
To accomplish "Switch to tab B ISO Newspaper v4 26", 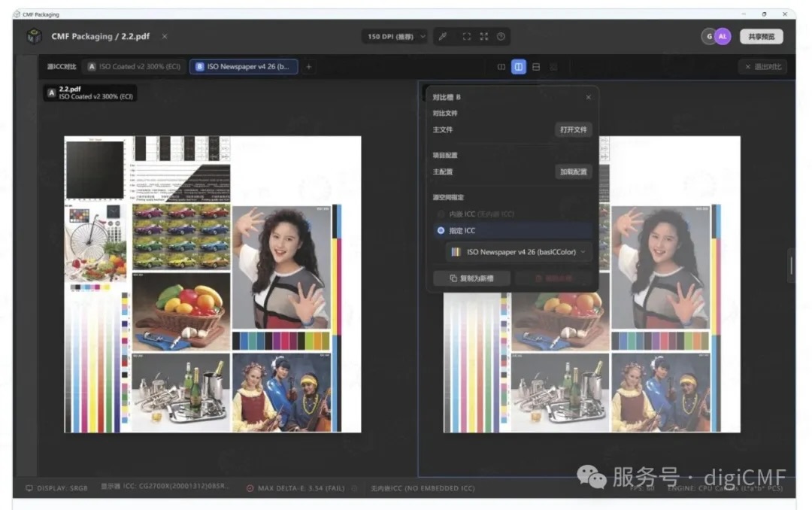I will [244, 66].
